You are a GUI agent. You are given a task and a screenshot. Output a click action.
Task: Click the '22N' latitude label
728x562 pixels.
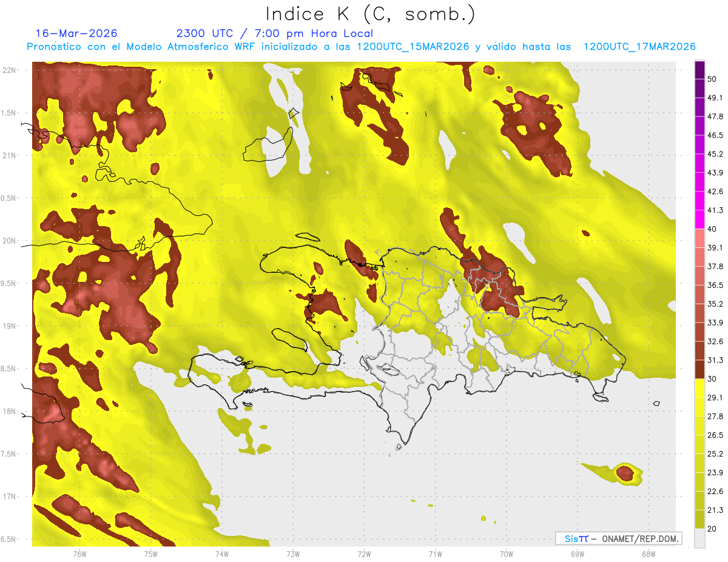[x=9, y=70]
